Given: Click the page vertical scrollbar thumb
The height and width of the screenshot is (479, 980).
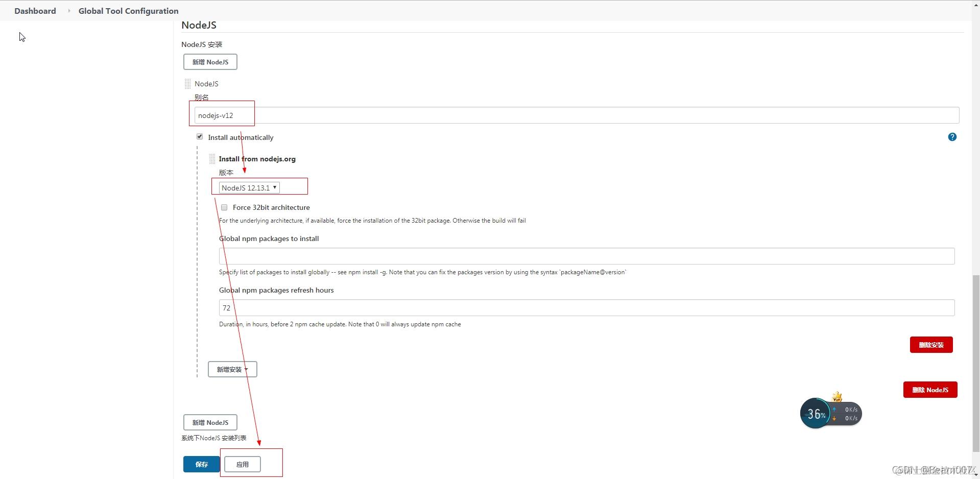Looking at the screenshot, I should point(976,364).
